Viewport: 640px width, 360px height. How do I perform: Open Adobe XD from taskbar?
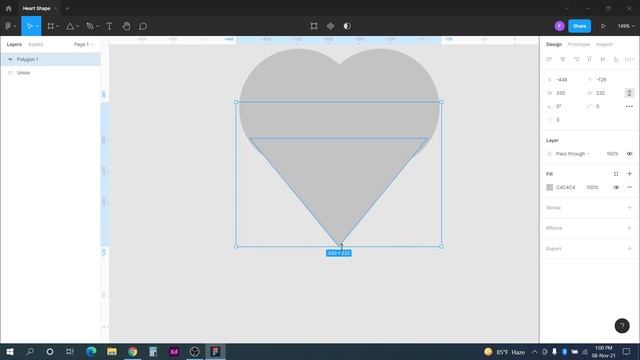click(x=174, y=351)
